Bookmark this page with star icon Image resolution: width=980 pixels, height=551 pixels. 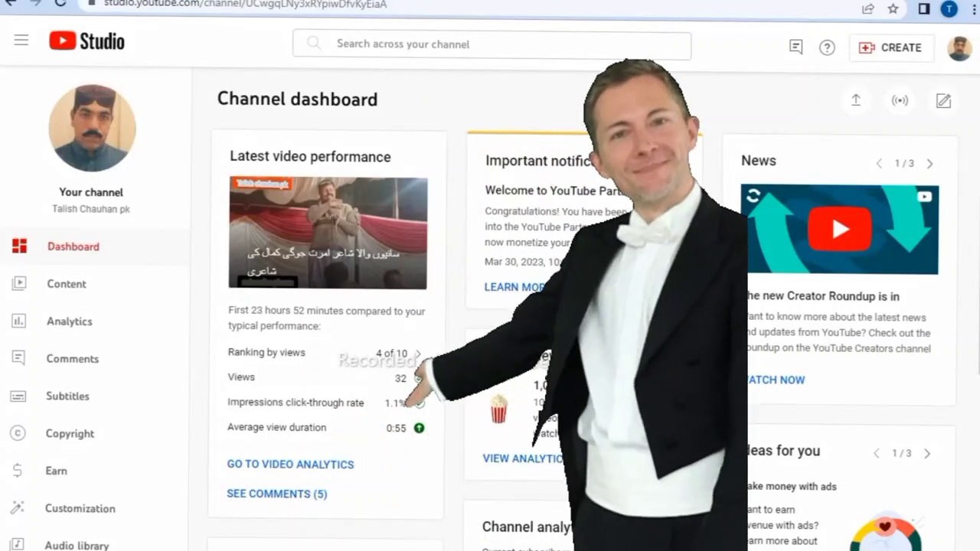point(893,8)
